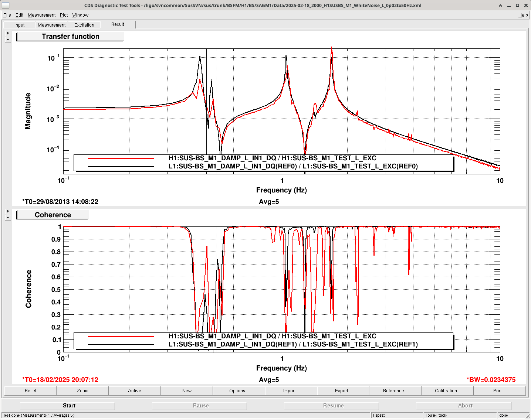Click the Resume button
The image size is (531, 420).
[331, 406]
